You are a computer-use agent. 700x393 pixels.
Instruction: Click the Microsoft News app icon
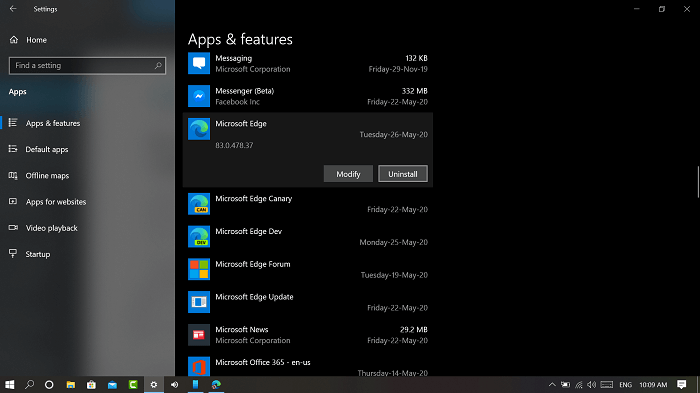(x=199, y=335)
